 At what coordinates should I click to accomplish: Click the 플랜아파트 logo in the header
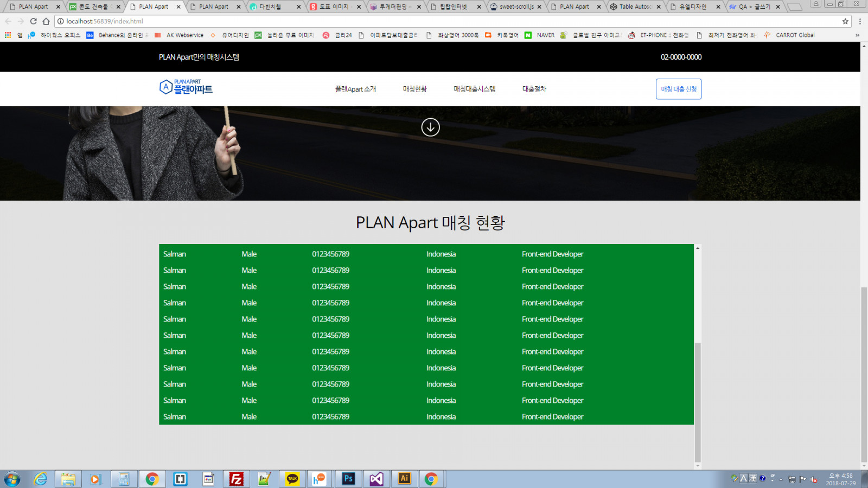pos(186,87)
